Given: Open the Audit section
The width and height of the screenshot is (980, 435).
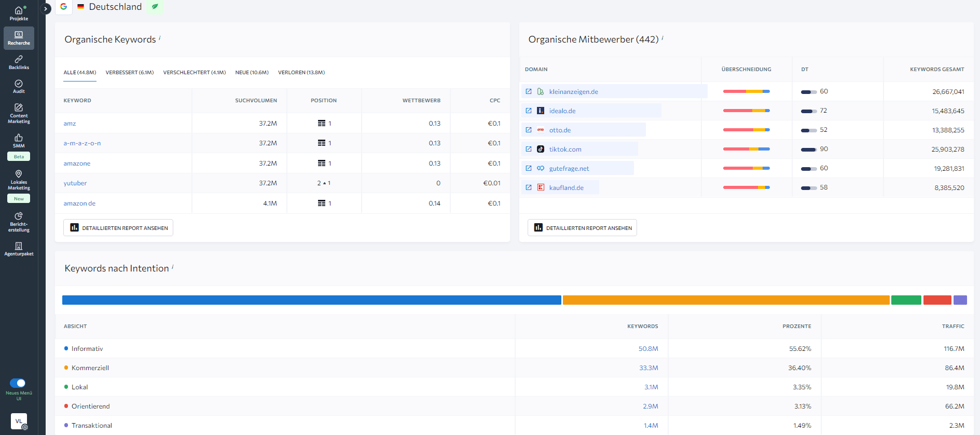Looking at the screenshot, I should pyautogui.click(x=19, y=87).
